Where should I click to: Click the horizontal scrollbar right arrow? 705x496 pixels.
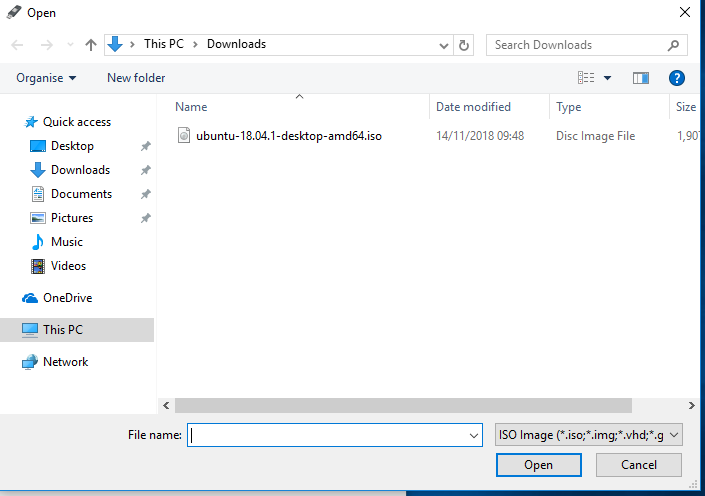pos(692,406)
